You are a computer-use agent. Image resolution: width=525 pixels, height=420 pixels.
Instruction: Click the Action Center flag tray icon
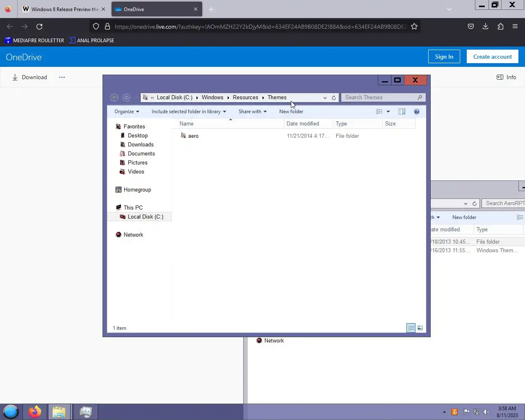click(466, 412)
